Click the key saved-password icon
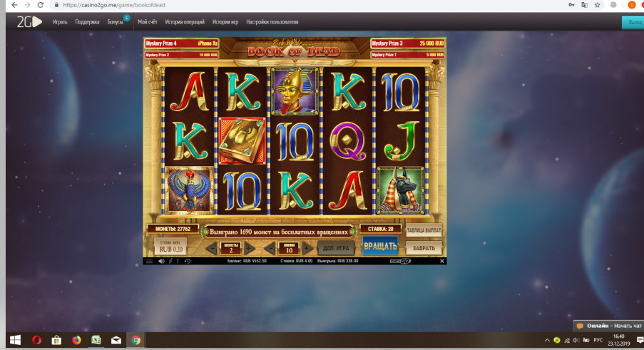The width and height of the screenshot is (644, 350). point(571,5)
